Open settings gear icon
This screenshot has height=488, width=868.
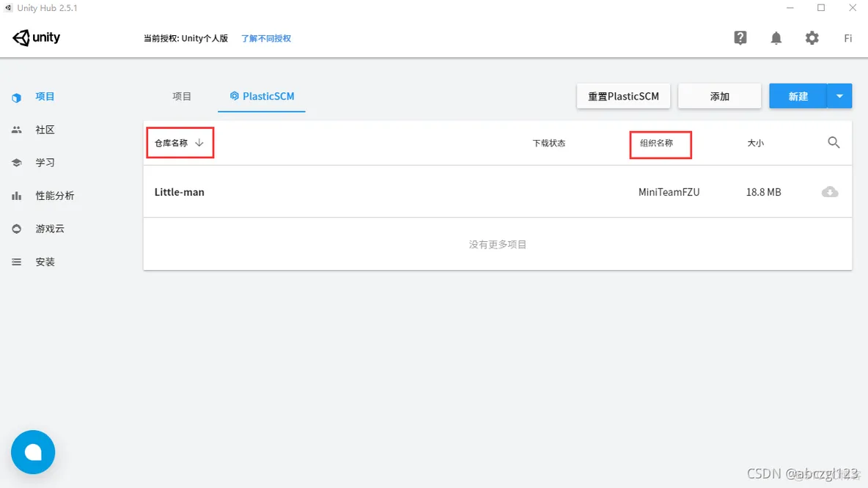pos(812,37)
